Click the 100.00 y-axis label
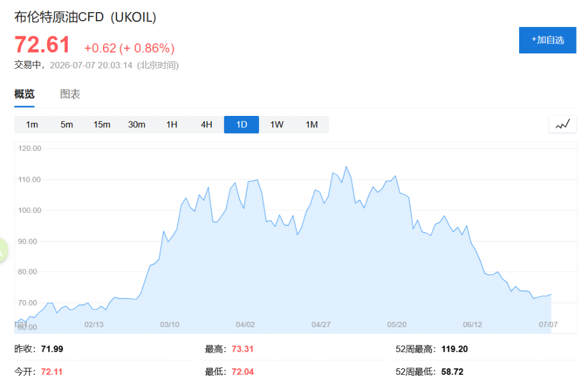 pos(30,210)
